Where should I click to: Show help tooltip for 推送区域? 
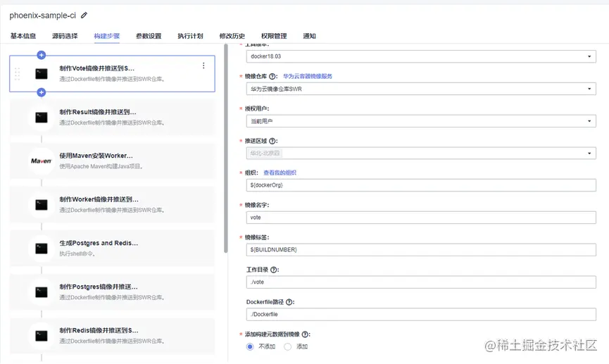pyautogui.click(x=272, y=141)
